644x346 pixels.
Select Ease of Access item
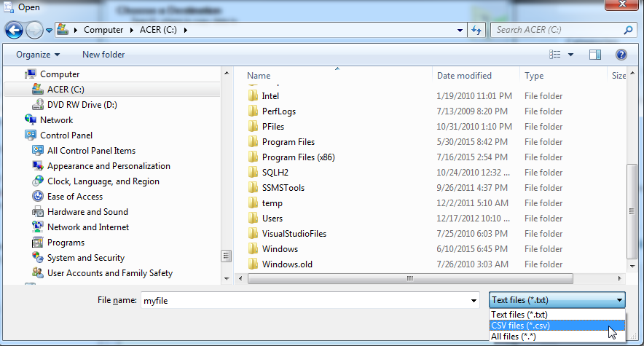tap(75, 197)
